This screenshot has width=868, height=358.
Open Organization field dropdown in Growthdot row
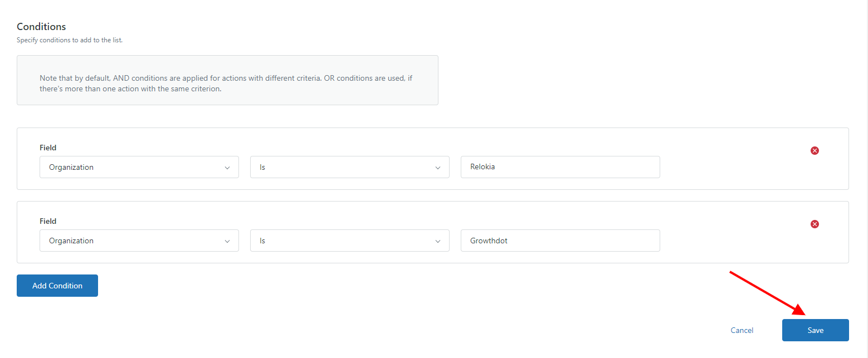[x=139, y=241]
